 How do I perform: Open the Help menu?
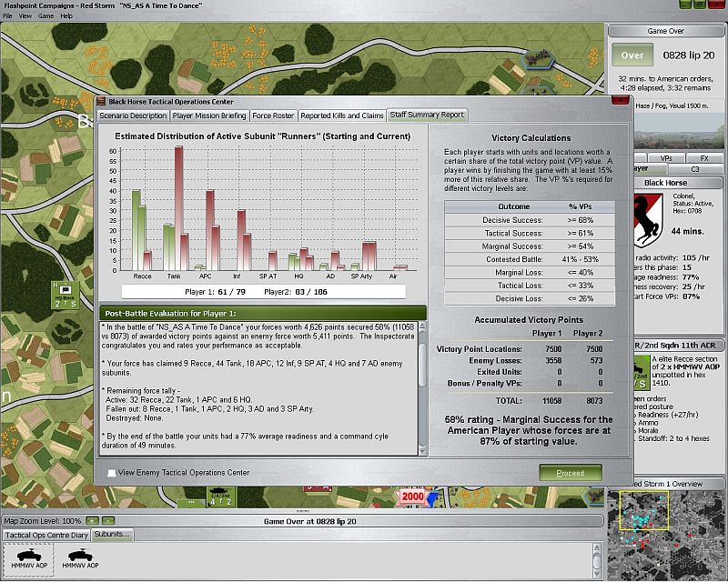66,15
